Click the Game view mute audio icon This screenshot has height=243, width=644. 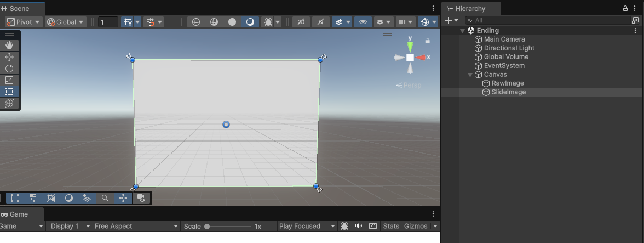pyautogui.click(x=359, y=226)
